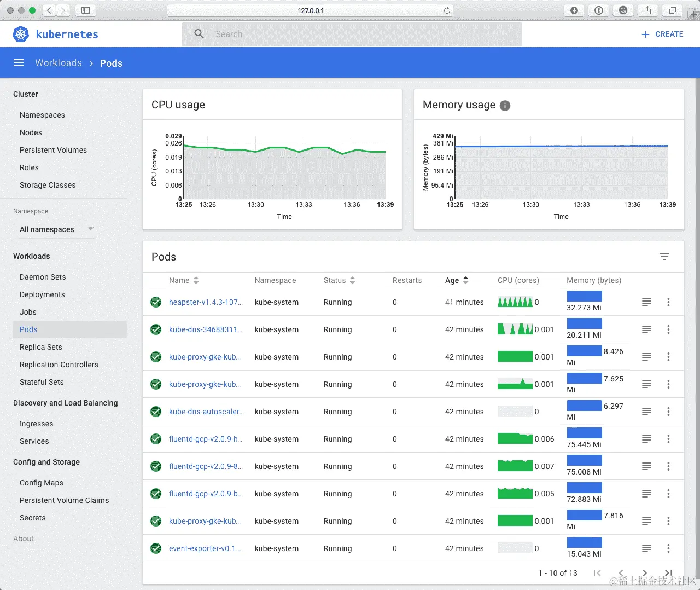View logs for kube-dns-34688311 pod
Image resolution: width=700 pixels, height=590 pixels.
pyautogui.click(x=646, y=329)
